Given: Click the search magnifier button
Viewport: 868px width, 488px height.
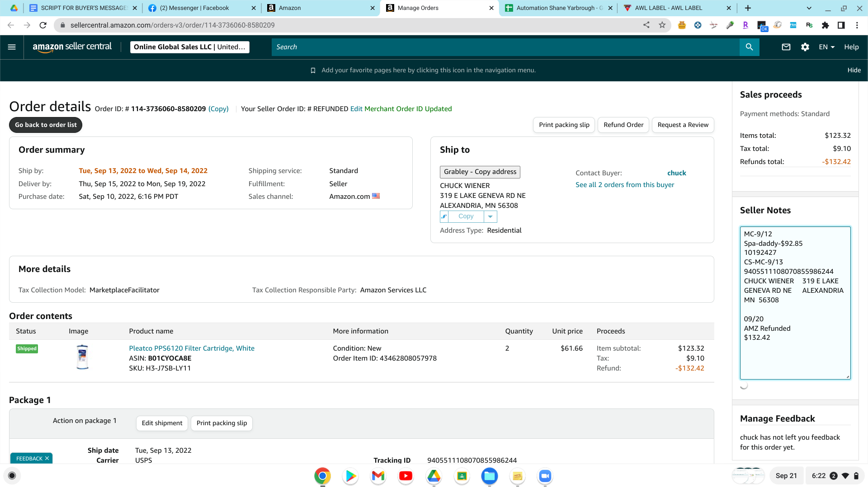Looking at the screenshot, I should [x=749, y=47].
